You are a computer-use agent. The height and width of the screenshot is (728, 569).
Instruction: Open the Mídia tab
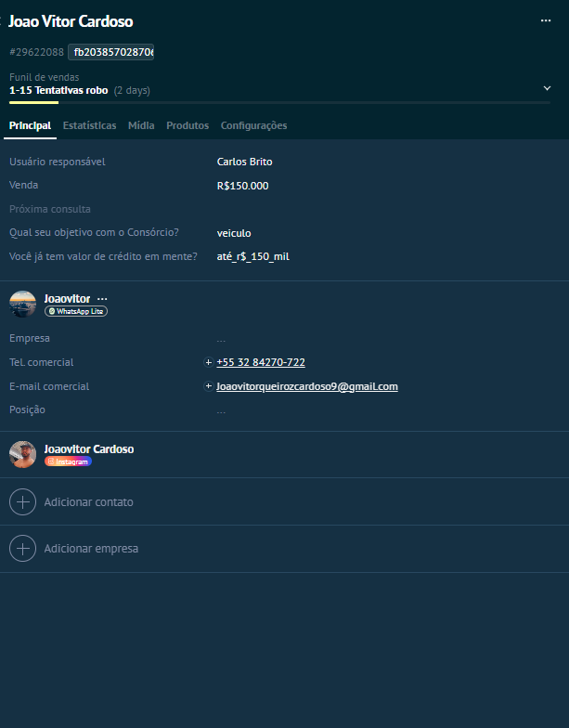point(141,125)
